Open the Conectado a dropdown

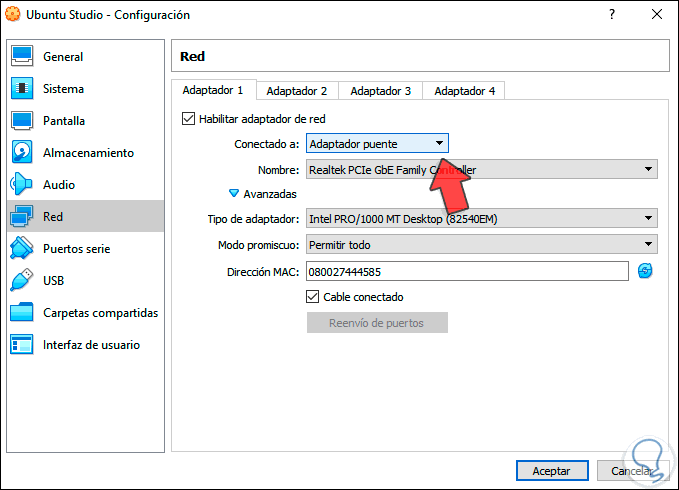click(x=377, y=144)
